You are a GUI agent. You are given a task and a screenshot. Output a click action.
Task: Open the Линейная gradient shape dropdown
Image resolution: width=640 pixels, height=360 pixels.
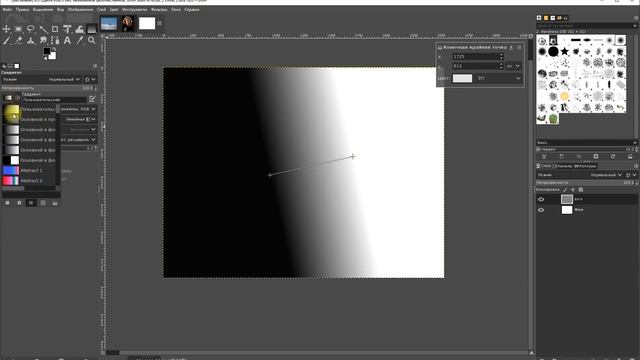pos(78,119)
